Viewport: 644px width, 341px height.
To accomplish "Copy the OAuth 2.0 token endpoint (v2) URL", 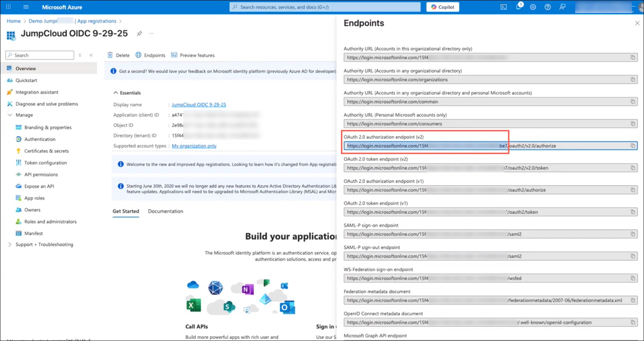I will tap(632, 168).
